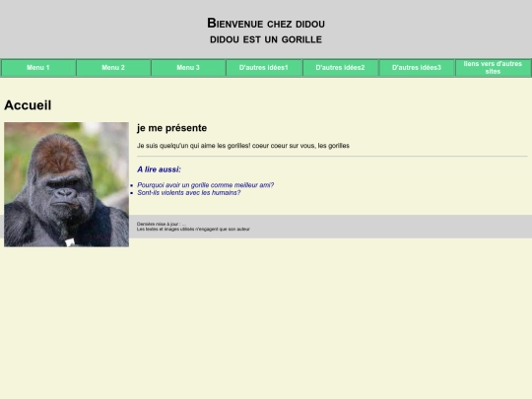Open liens vers d'autres sites menu
Viewport: 532px width, 399px height.
[x=493, y=68]
